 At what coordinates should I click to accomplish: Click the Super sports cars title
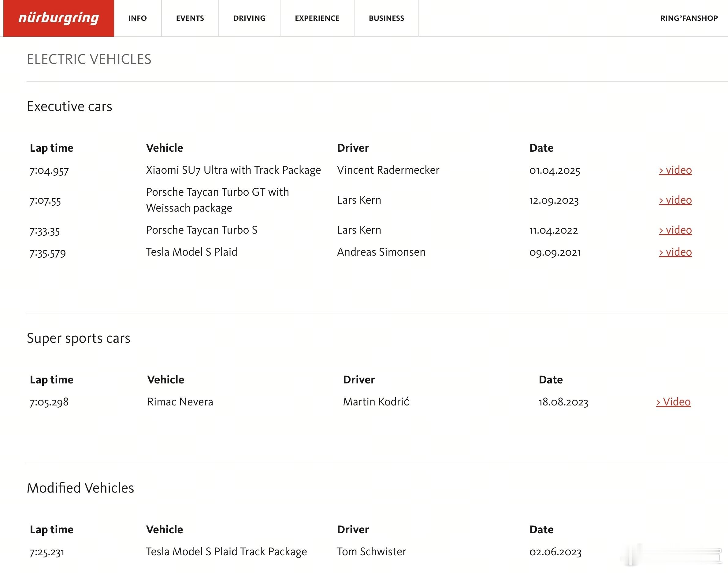coord(79,338)
